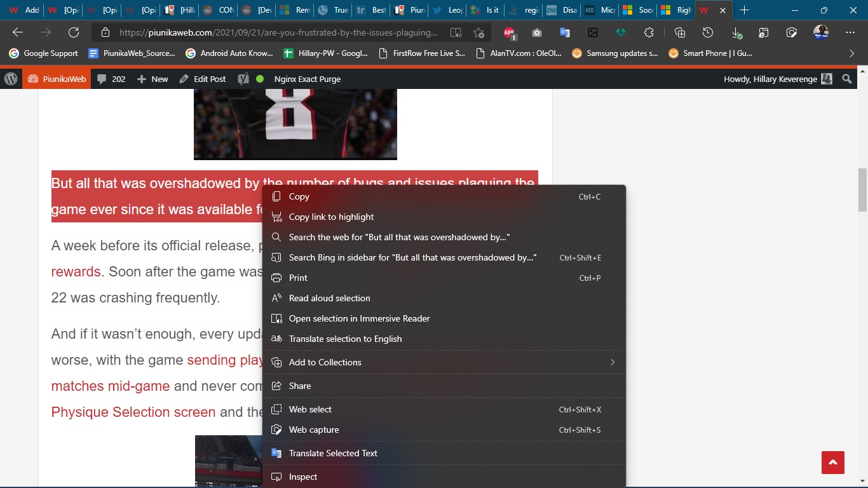Image resolution: width=868 pixels, height=488 pixels.
Task: Search Bing in sidebar for selection
Action: (x=444, y=258)
